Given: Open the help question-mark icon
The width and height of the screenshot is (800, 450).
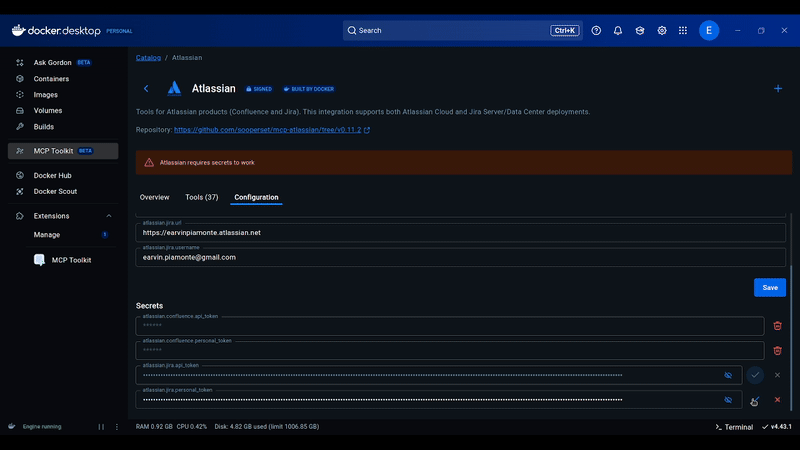Looking at the screenshot, I should pyautogui.click(x=596, y=31).
